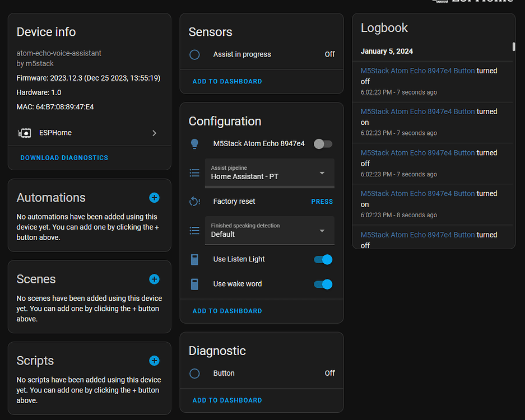Click the ESPHome logo in Device info

(25, 133)
